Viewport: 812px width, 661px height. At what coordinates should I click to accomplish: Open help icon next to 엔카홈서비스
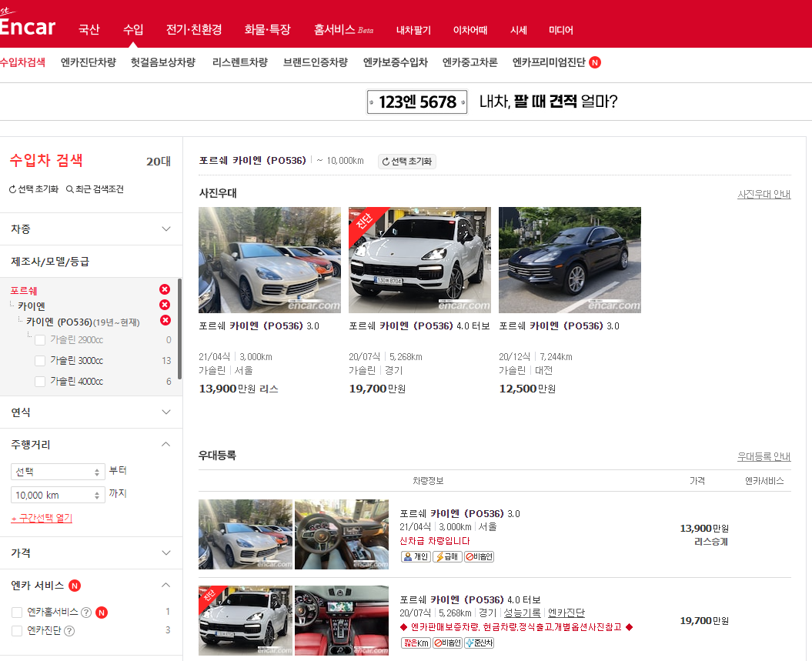[x=86, y=613]
